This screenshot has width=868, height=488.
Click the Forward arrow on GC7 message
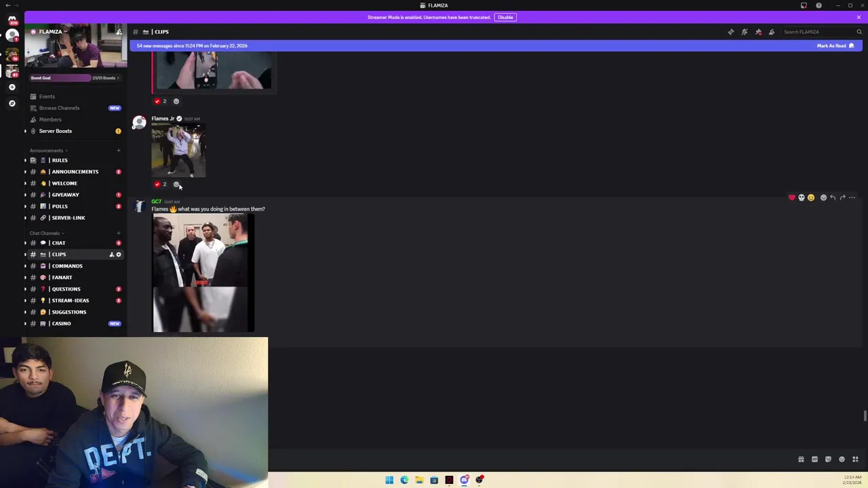pyautogui.click(x=842, y=197)
